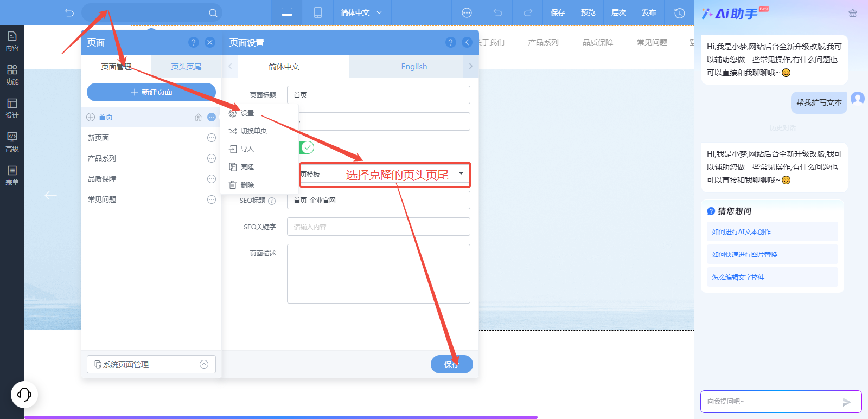The width and height of the screenshot is (868, 419).
Task: Select 新页面 in page list
Action: 98,138
